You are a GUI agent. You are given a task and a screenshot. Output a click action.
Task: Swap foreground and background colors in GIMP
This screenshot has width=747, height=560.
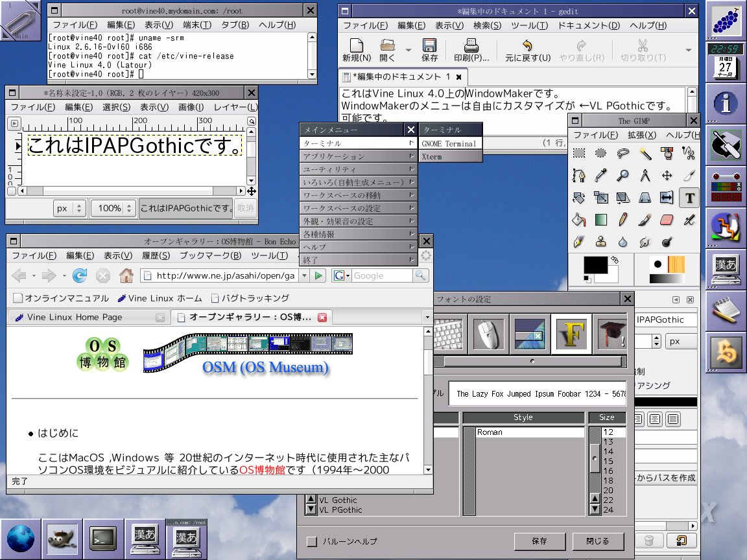click(x=615, y=260)
